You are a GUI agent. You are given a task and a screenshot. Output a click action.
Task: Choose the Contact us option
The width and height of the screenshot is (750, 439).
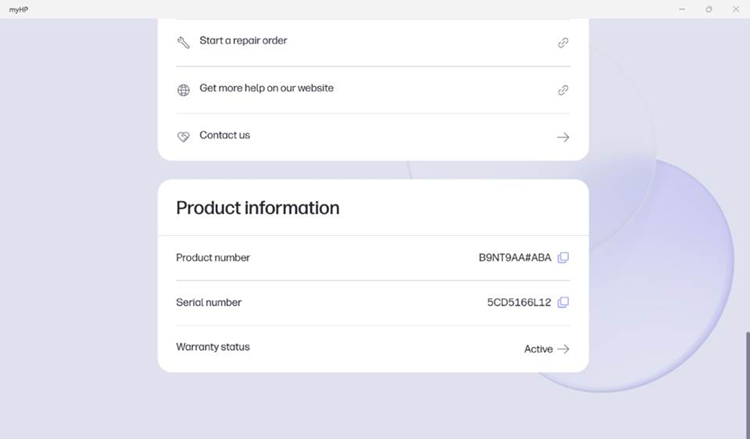click(x=225, y=135)
